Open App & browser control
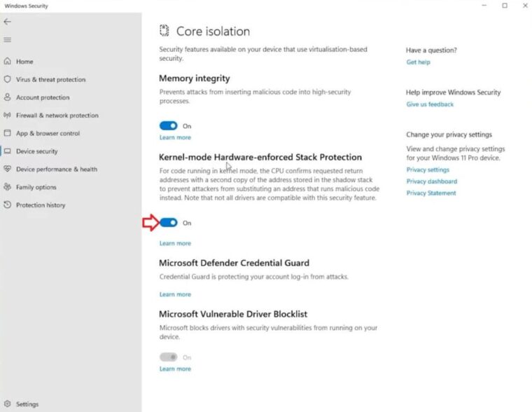Viewport: 532px width, 412px height. [48, 134]
